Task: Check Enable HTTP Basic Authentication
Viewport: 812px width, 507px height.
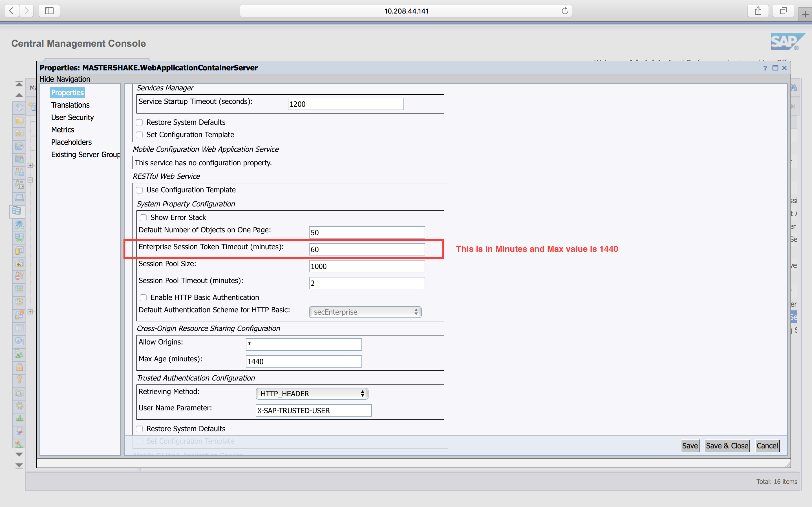Action: [x=143, y=297]
